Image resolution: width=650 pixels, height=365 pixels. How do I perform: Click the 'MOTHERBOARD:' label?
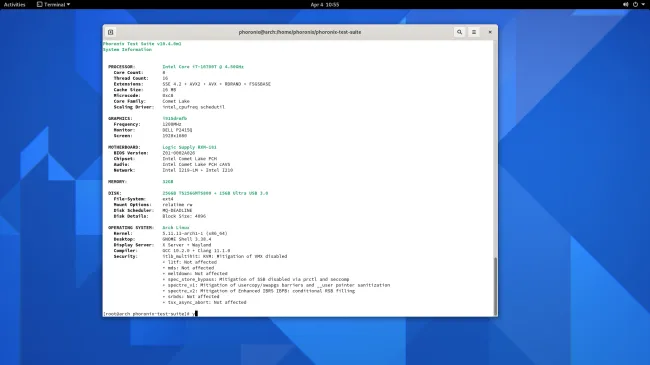[x=124, y=147]
